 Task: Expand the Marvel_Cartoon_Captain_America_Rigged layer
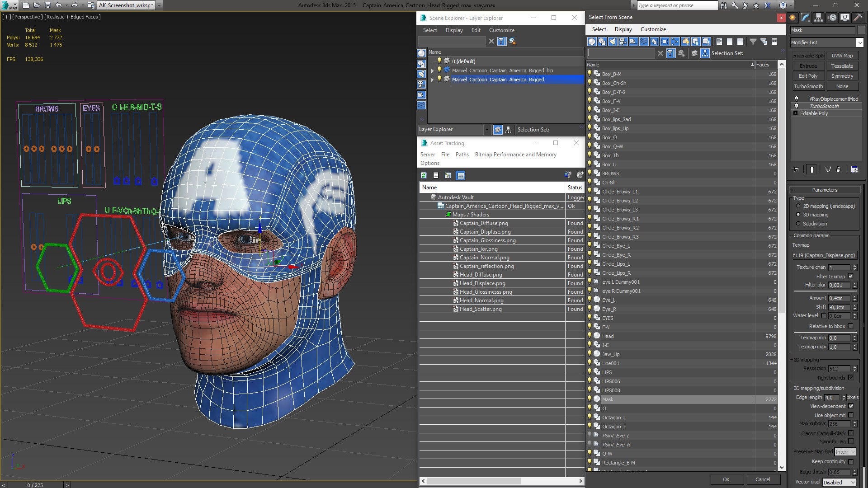[432, 80]
